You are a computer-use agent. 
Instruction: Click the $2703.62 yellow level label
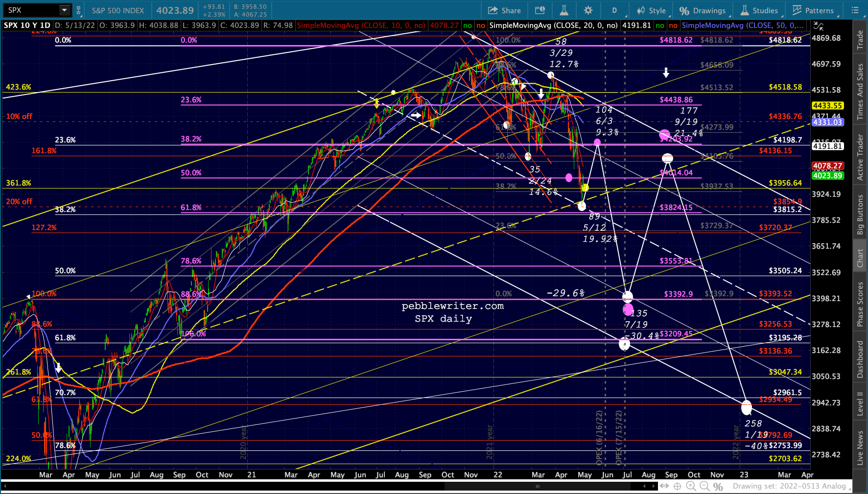785,459
